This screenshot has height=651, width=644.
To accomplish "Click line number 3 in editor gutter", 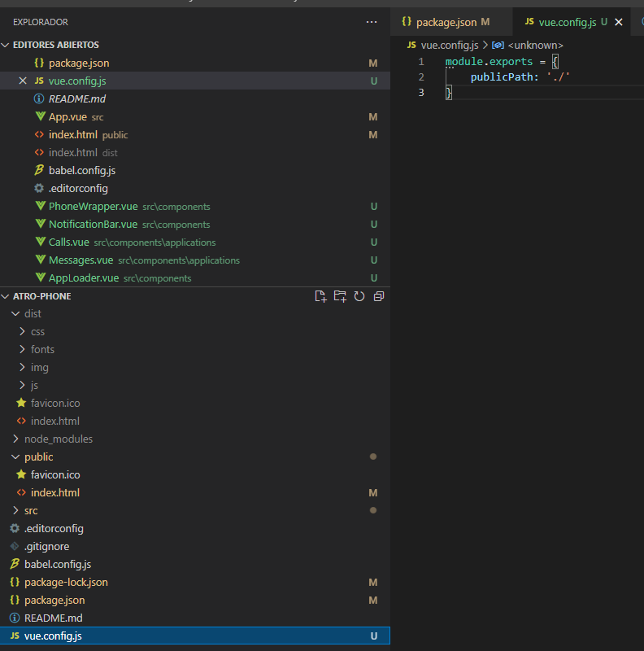I will [x=421, y=92].
